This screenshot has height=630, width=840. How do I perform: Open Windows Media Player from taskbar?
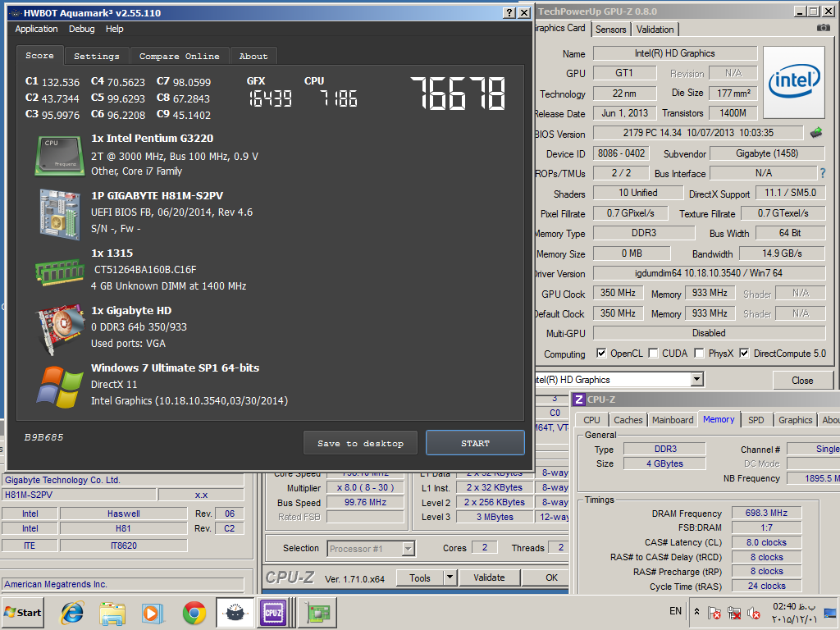[153, 612]
